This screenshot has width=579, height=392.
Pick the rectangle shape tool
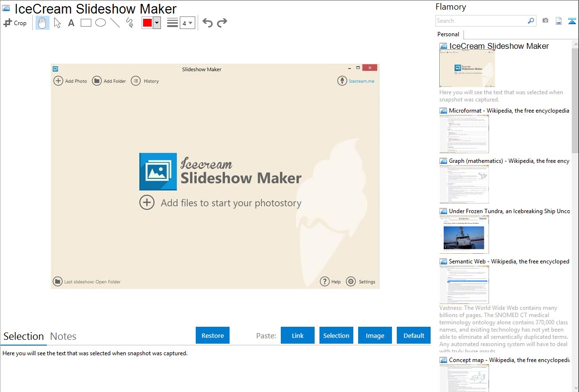(86, 23)
